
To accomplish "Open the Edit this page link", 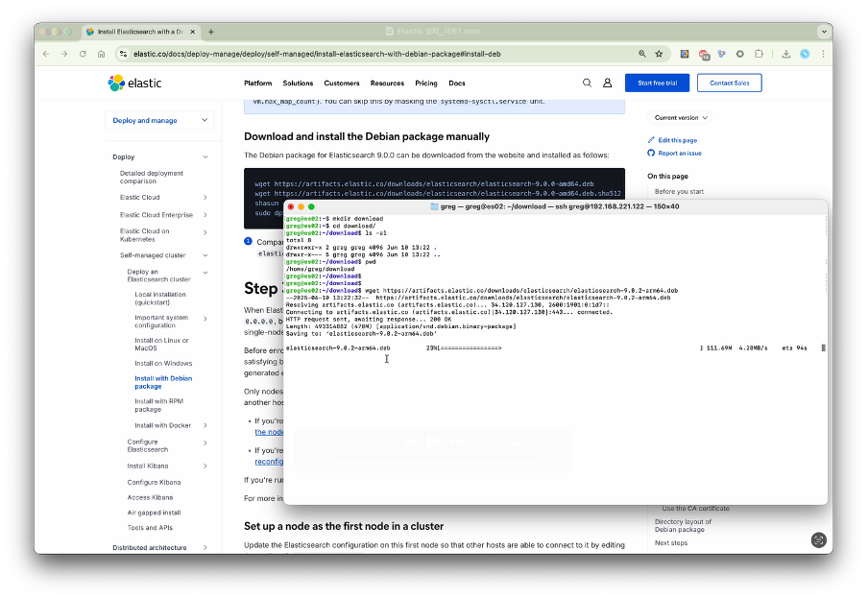I will (678, 140).
